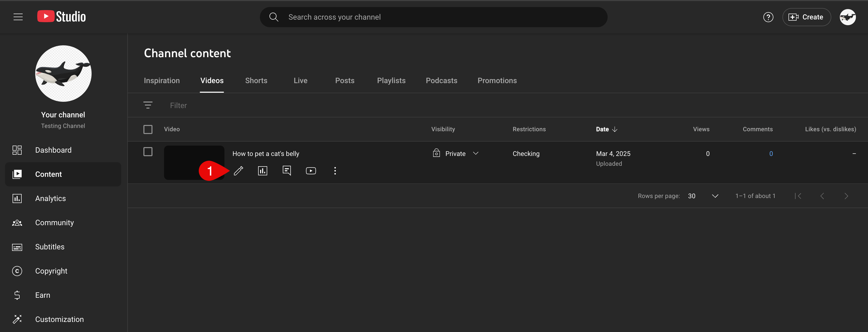Click the Create button
Viewport: 868px width, 332px height.
point(806,17)
